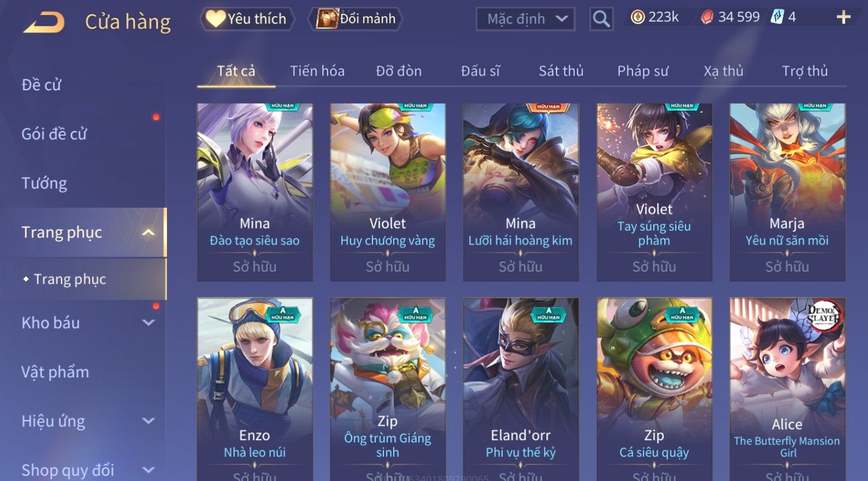Open Yêu thích heart favorites
Viewport: 868px width, 481px height.
[x=248, y=19]
